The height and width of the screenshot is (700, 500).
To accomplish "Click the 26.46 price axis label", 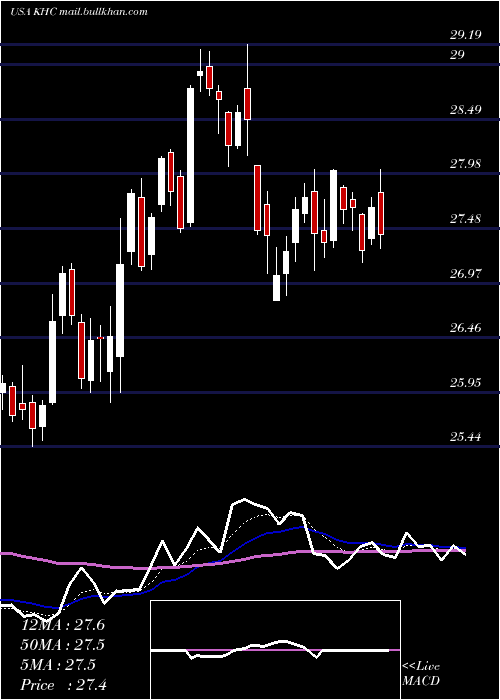I will tap(466, 328).
